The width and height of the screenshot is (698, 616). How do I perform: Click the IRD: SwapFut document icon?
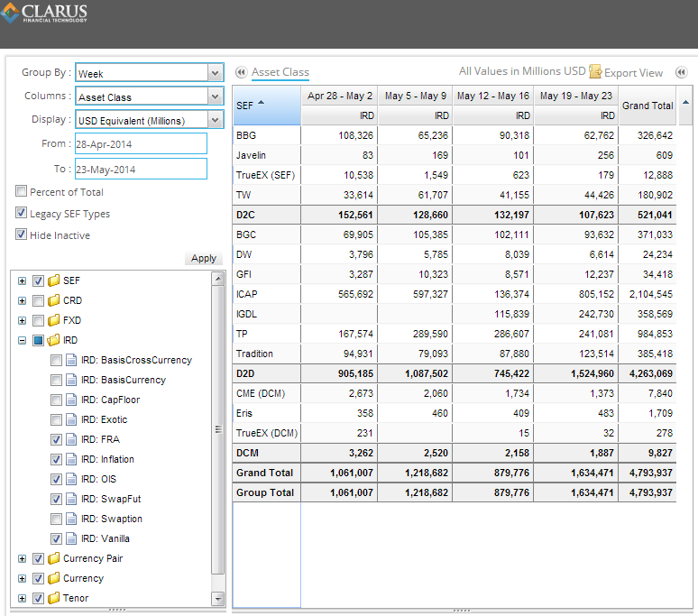71,499
